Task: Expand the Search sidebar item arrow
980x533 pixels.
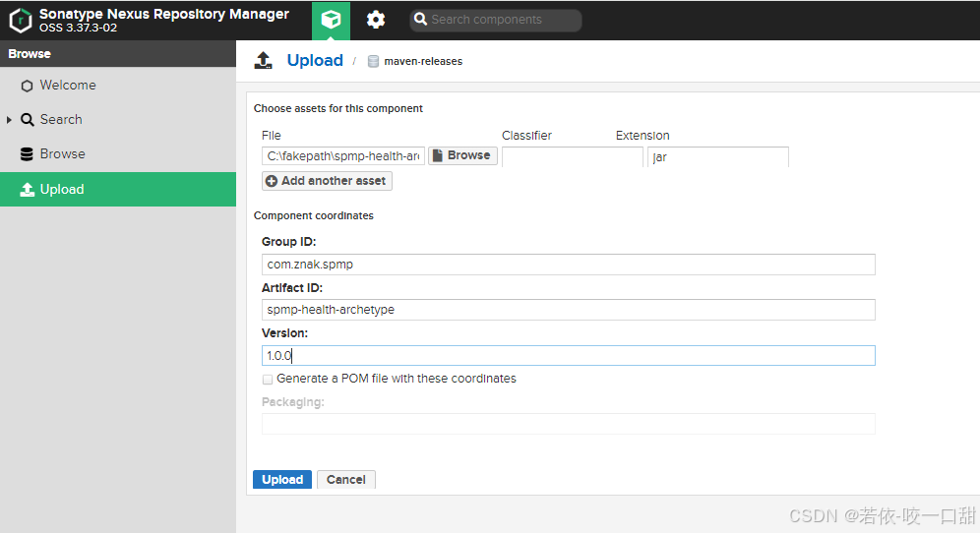Action: pos(9,119)
